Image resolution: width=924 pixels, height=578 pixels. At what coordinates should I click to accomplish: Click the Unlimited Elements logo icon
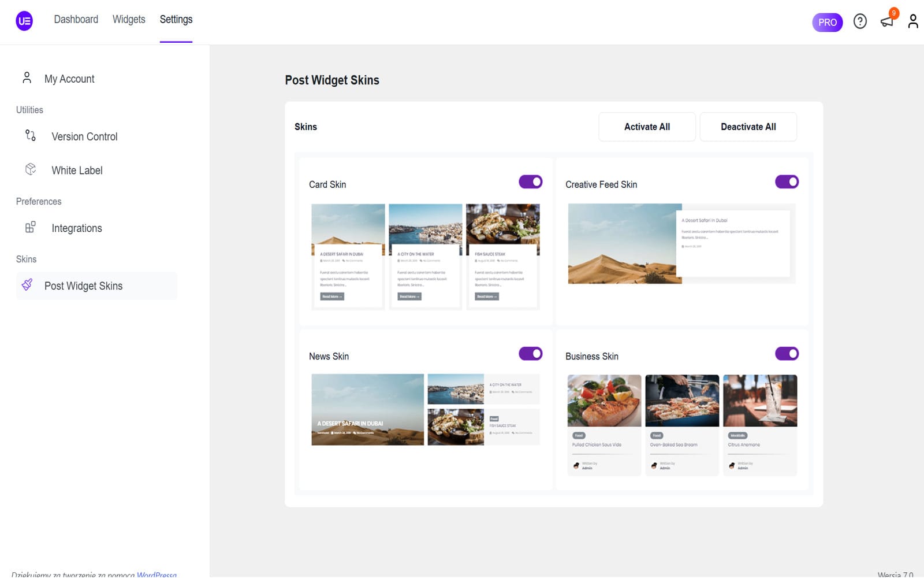pyautogui.click(x=24, y=21)
